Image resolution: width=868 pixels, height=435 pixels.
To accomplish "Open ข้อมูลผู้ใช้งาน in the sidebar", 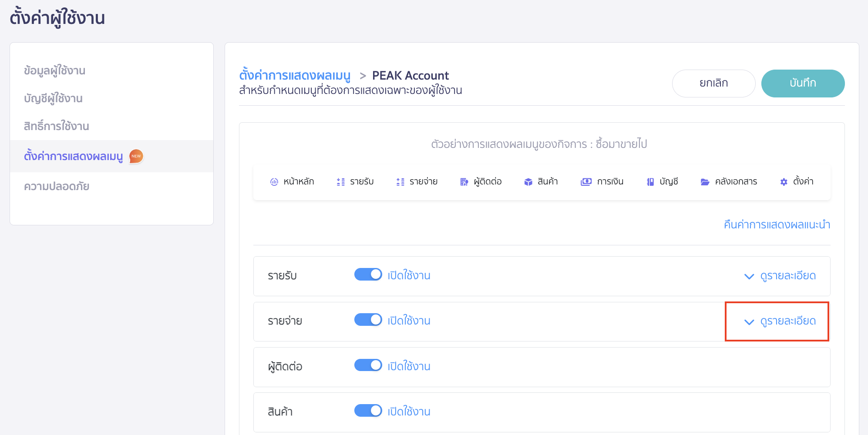I will [x=55, y=70].
